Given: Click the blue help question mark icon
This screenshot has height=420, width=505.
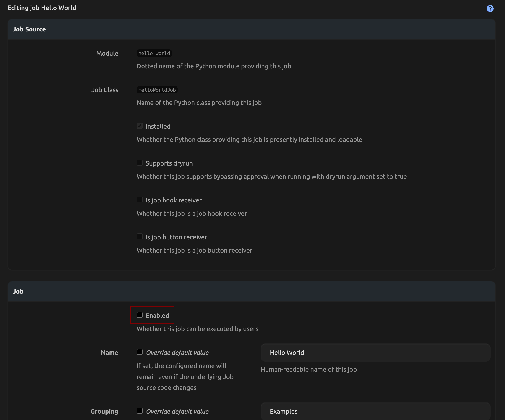Looking at the screenshot, I should tap(490, 9).
